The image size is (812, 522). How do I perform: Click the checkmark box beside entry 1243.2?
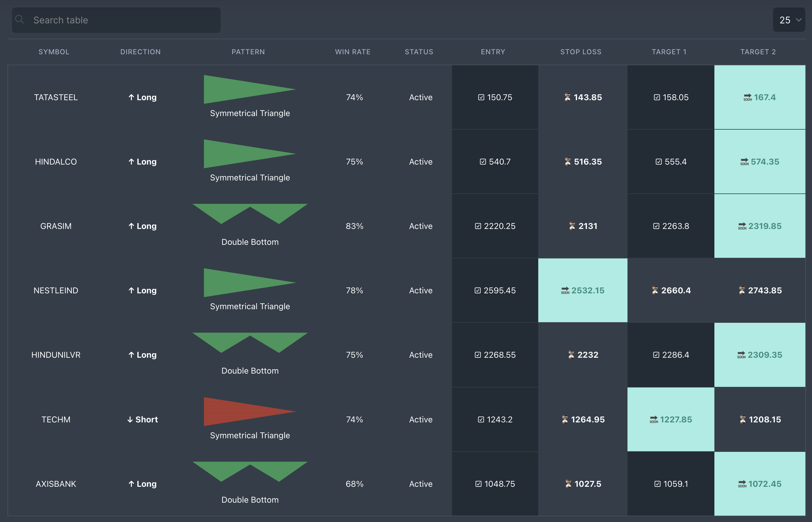(x=481, y=420)
